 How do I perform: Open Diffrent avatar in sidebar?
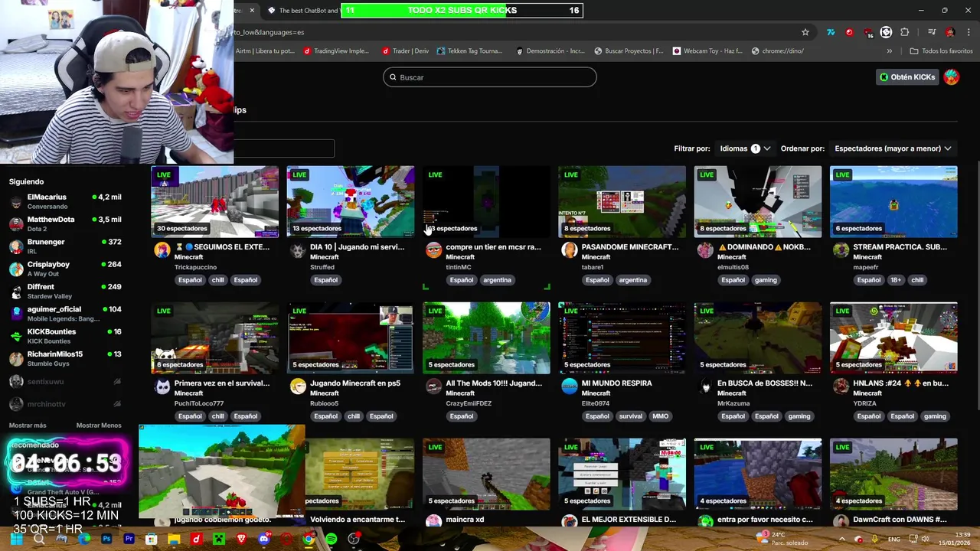[x=16, y=292]
